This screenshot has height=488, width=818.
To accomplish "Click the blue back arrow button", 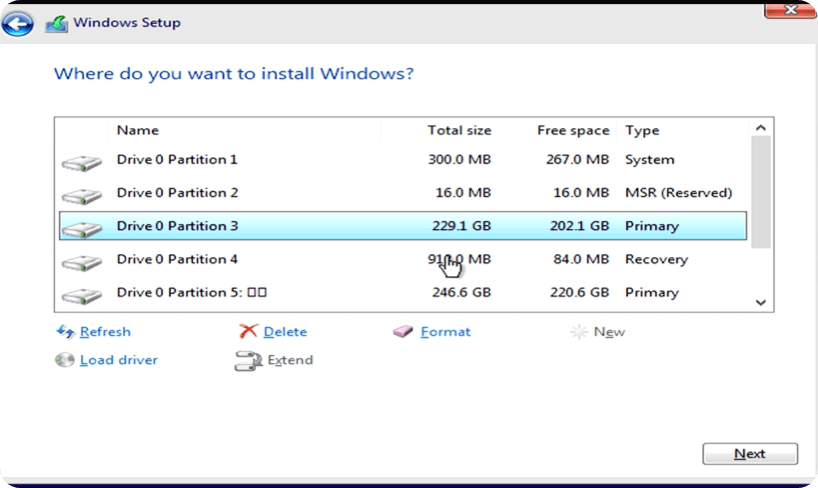I will point(19,23).
